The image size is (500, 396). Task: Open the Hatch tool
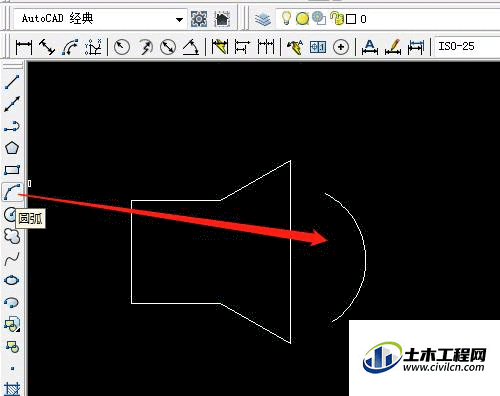(12, 389)
